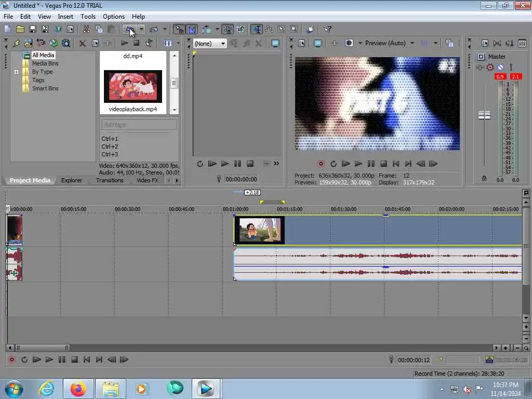
Task: Open the File menu
Action: click(x=8, y=17)
